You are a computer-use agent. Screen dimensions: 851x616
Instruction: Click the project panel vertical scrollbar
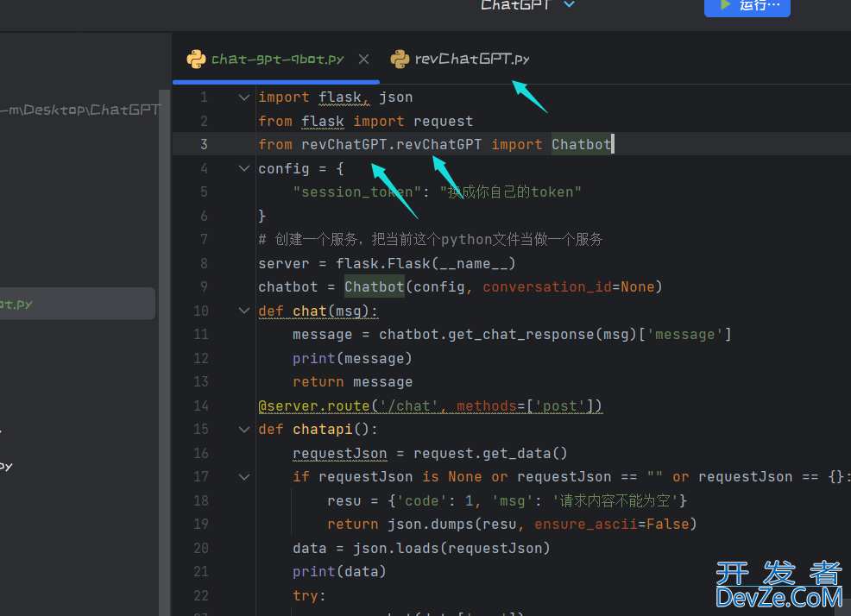tap(165, 353)
